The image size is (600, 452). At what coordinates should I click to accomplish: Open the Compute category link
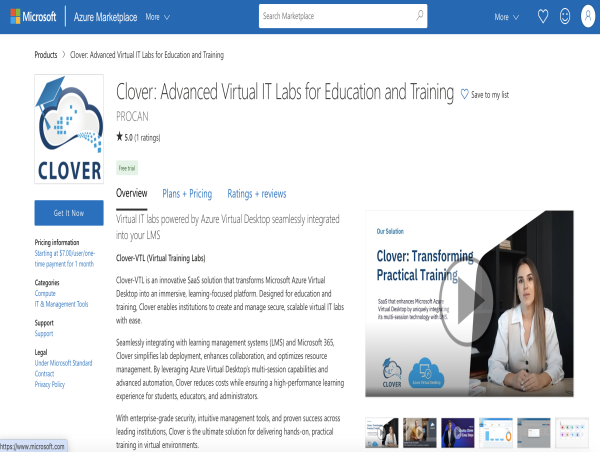(x=45, y=293)
